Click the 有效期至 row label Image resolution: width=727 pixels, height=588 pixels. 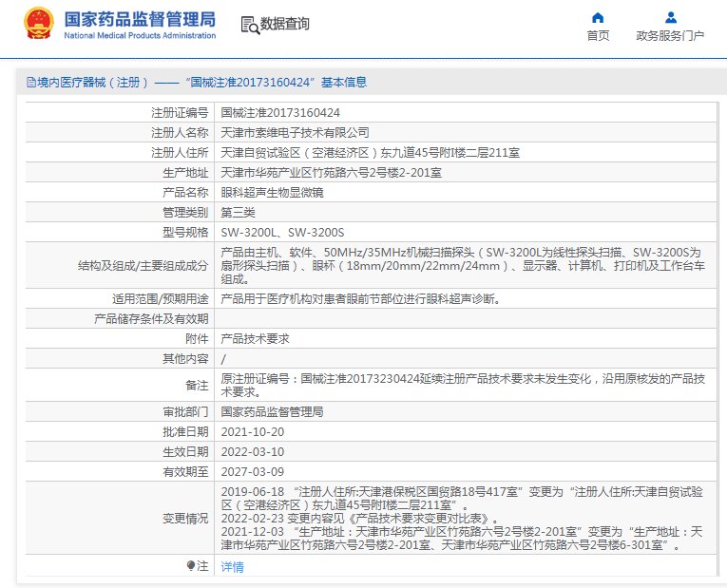click(185, 472)
